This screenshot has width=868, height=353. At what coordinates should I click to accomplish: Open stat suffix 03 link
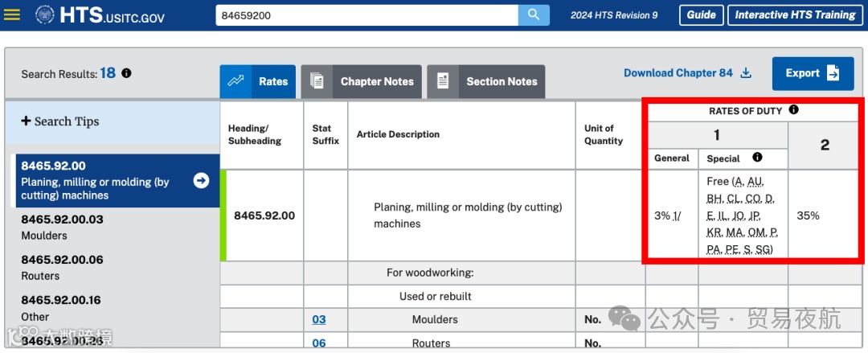[319, 319]
